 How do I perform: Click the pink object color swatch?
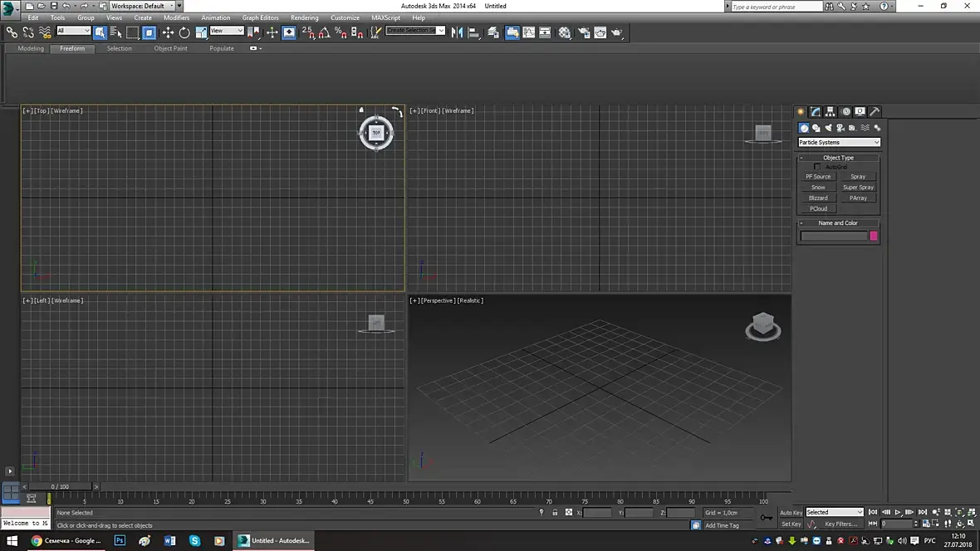pyautogui.click(x=874, y=236)
